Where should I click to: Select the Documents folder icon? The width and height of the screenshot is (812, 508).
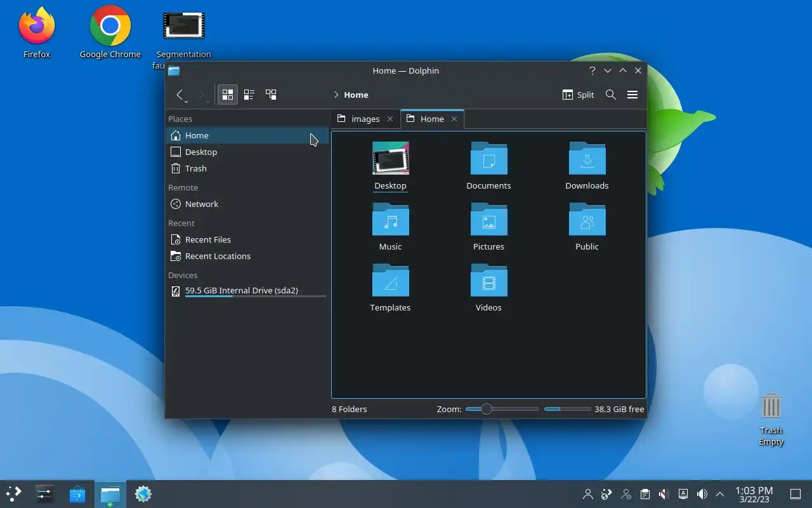(x=488, y=158)
